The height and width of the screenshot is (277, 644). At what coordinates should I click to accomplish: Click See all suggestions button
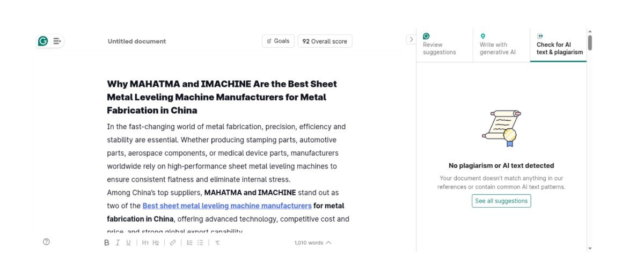coord(501,201)
